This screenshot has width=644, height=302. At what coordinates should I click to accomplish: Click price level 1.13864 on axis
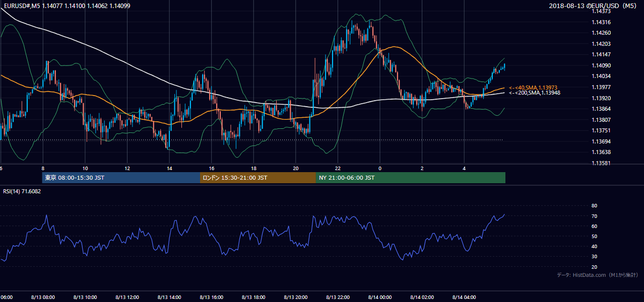[x=601, y=109]
